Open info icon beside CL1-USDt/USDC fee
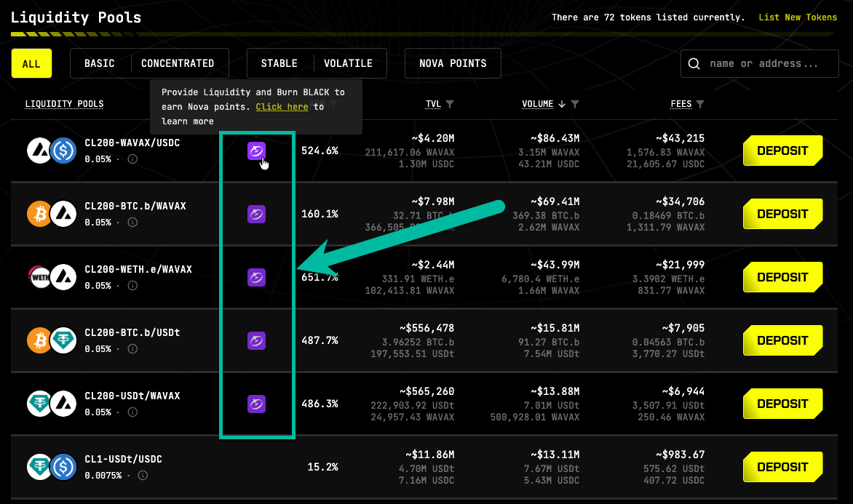Viewport: 853px width, 504px height. (x=143, y=475)
